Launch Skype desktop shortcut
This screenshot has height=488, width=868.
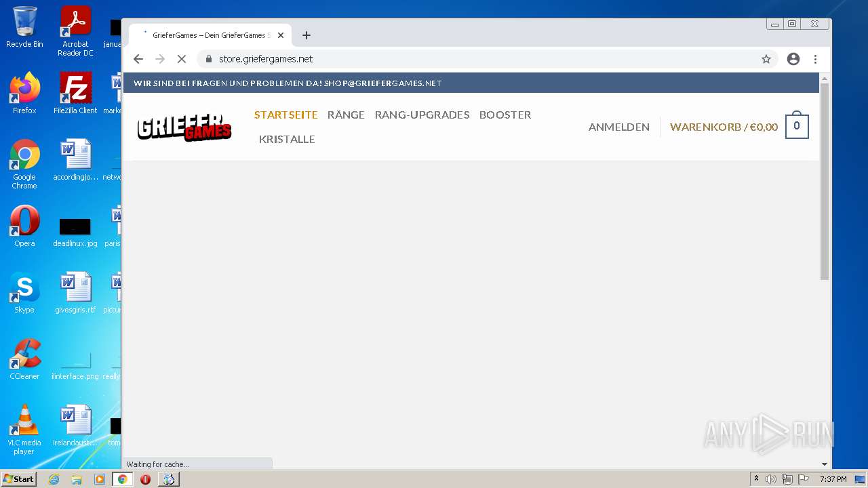(24, 292)
